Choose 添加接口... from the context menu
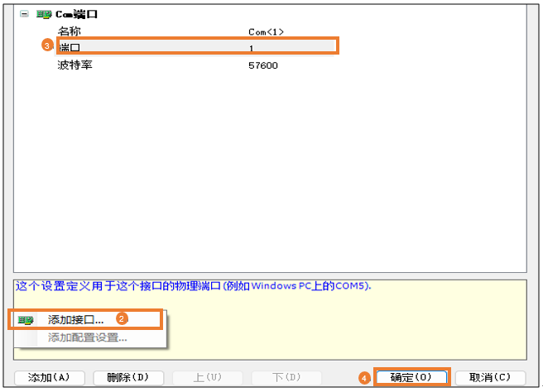The height and width of the screenshot is (392, 543). pyautogui.click(x=75, y=319)
